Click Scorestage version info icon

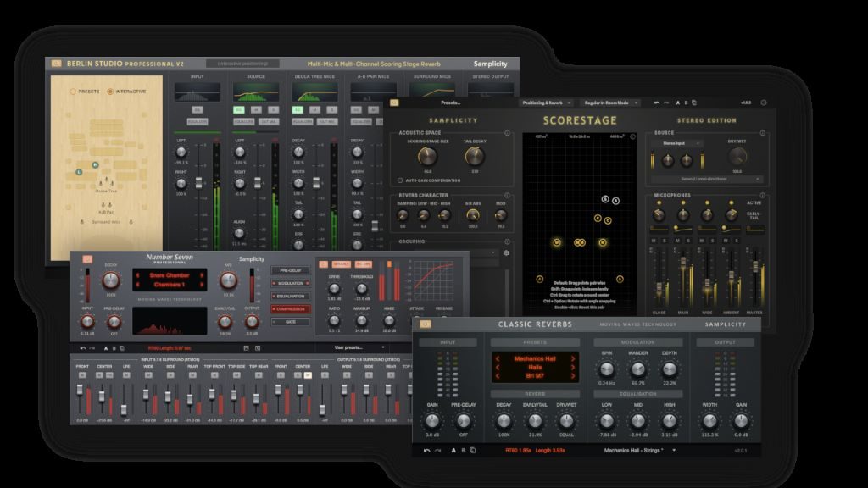(x=764, y=103)
